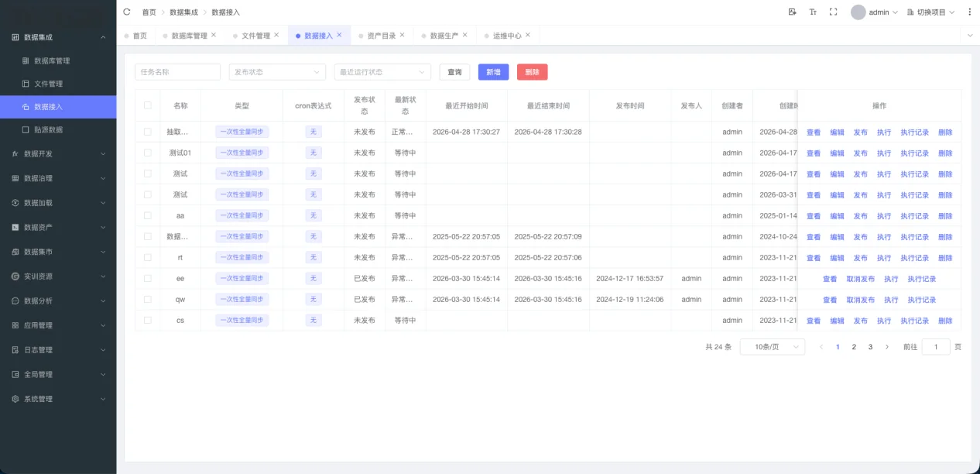Collapse the 数据集成 menu chevron
The image size is (980, 474).
(103, 37)
